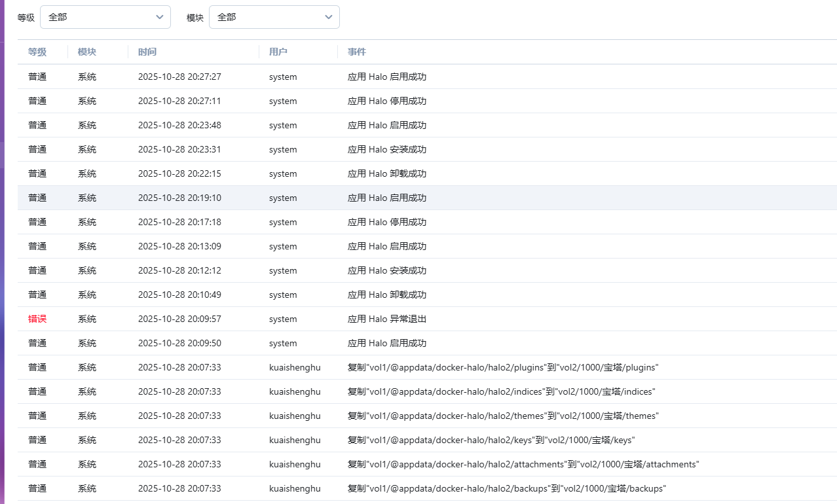Click 应用 Halo 启用成功 at 20:09:50
This screenshot has width=837, height=504.
point(387,343)
